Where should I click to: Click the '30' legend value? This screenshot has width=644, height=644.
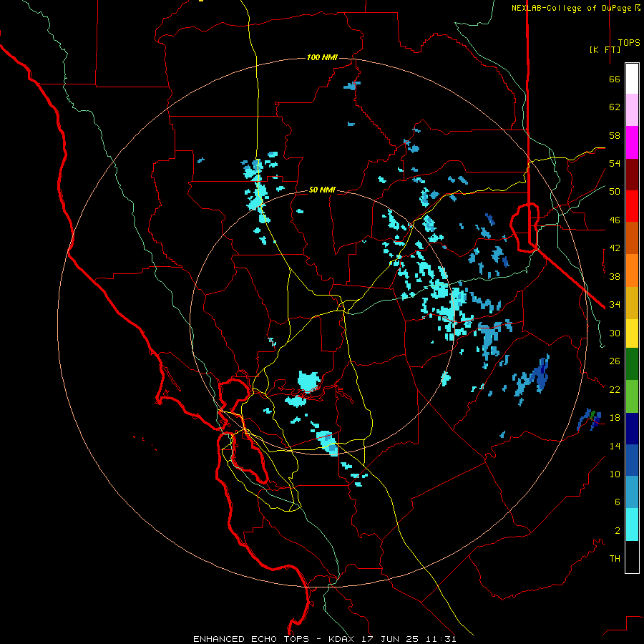click(x=615, y=333)
